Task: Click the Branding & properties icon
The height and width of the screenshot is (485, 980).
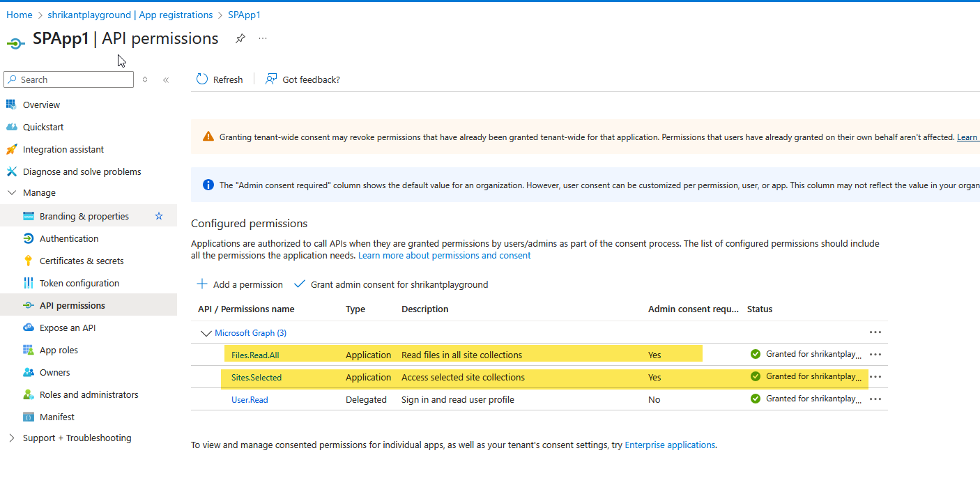Action: pyautogui.click(x=28, y=216)
